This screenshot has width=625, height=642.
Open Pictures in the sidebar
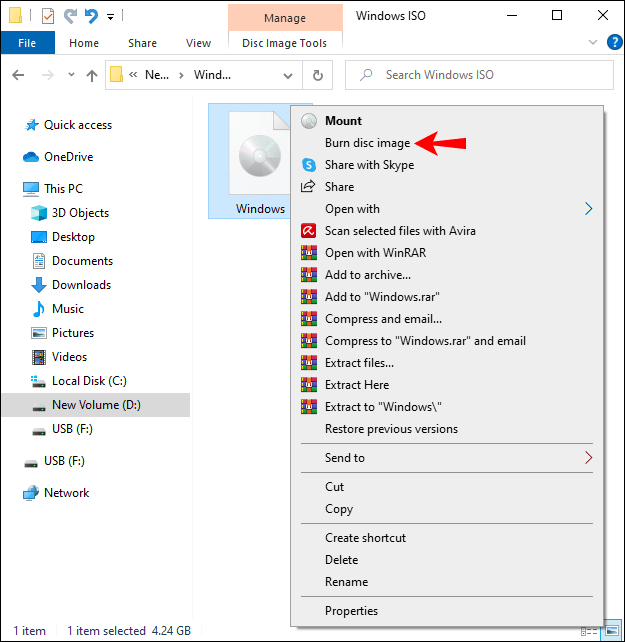(x=62, y=333)
